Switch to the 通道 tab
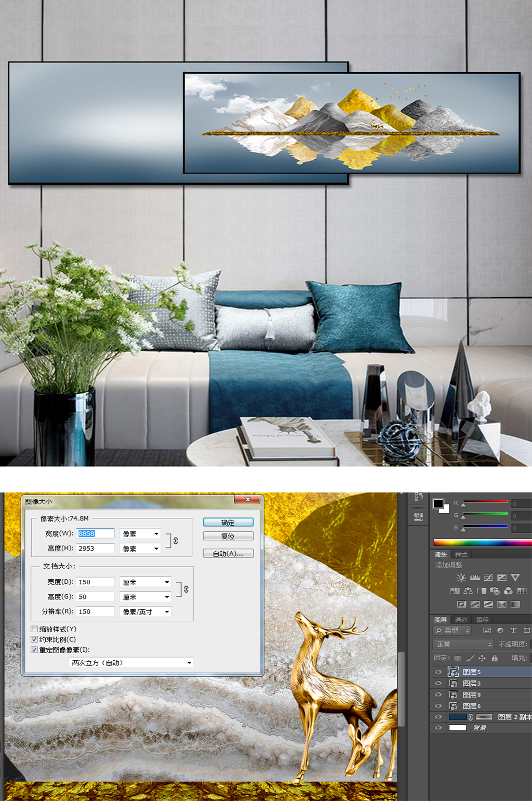Image resolution: width=532 pixels, height=801 pixels. [x=461, y=620]
